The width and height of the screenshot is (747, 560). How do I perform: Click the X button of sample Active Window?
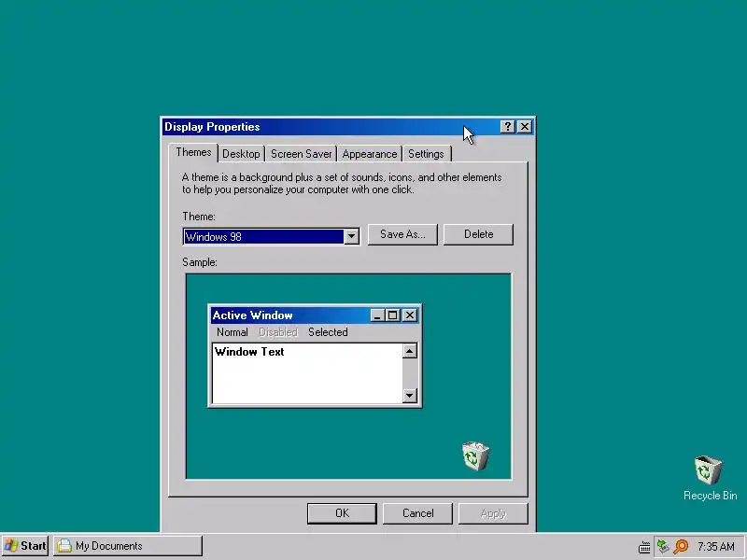(409, 315)
